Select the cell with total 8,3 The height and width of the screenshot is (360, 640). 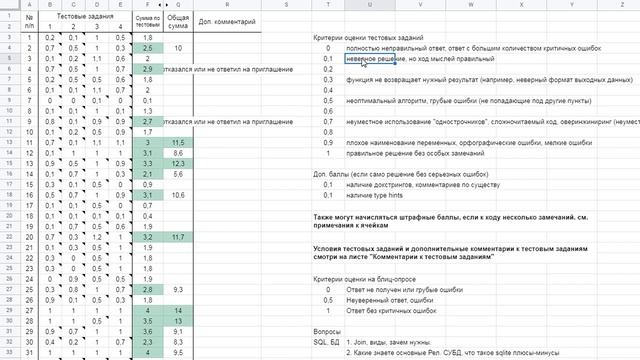tap(178, 342)
